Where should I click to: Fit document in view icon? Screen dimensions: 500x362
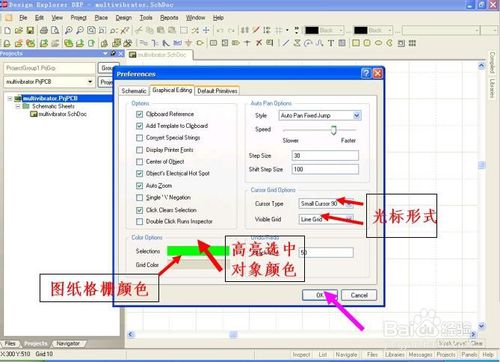pos(91,31)
